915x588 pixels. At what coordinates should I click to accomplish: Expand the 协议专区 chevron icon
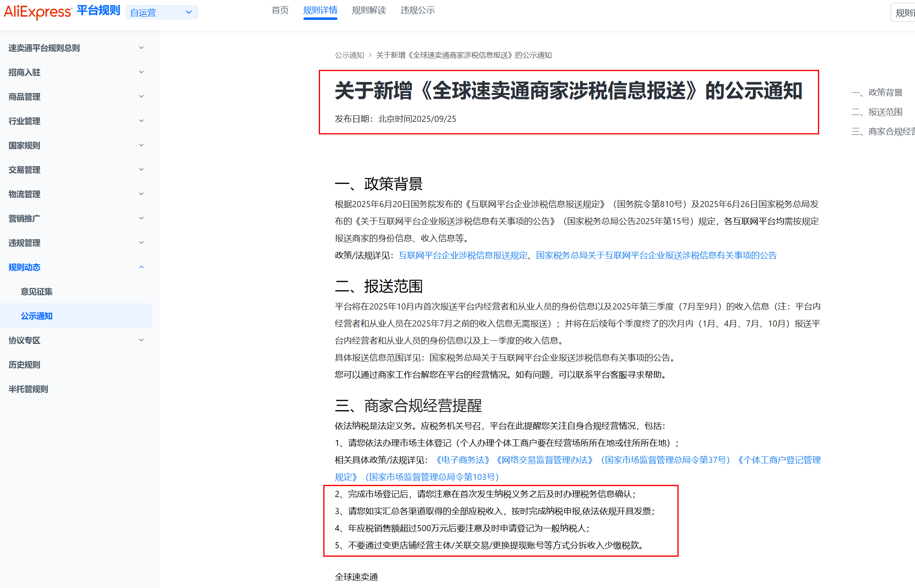(141, 340)
